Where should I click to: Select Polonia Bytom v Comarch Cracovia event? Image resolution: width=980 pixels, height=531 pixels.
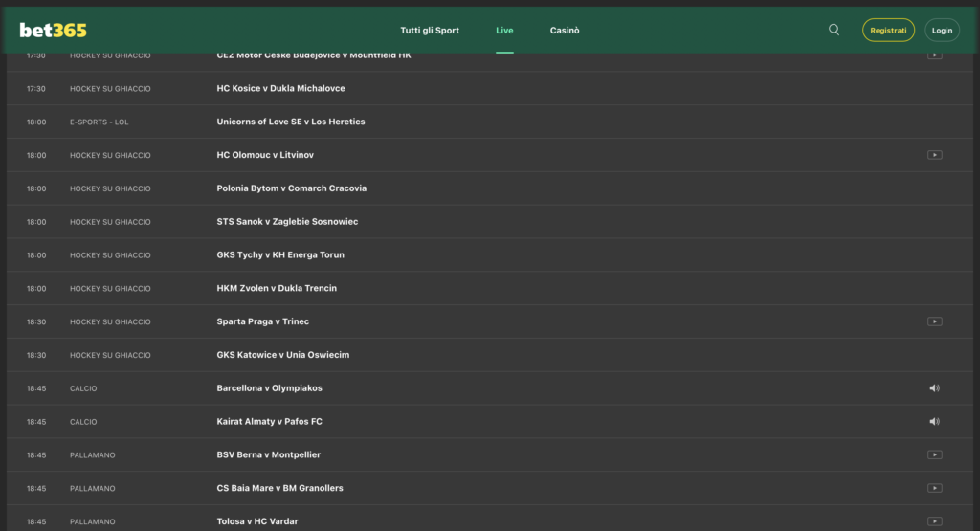291,188
